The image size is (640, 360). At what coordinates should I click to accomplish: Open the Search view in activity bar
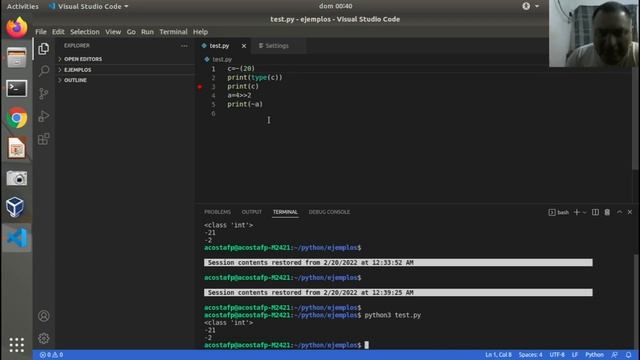coord(44,71)
